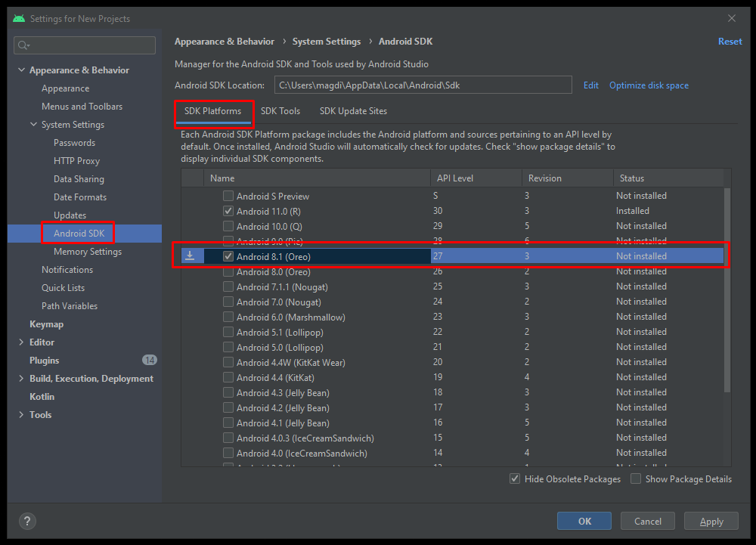The height and width of the screenshot is (545, 756).
Task: Open Path Variables settings
Action: click(x=70, y=306)
